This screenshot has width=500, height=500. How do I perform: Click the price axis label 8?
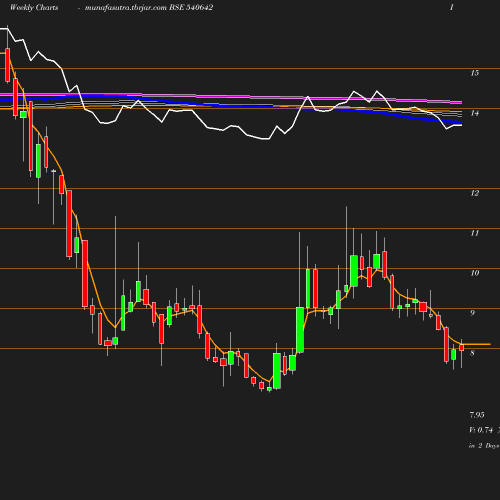(472, 353)
